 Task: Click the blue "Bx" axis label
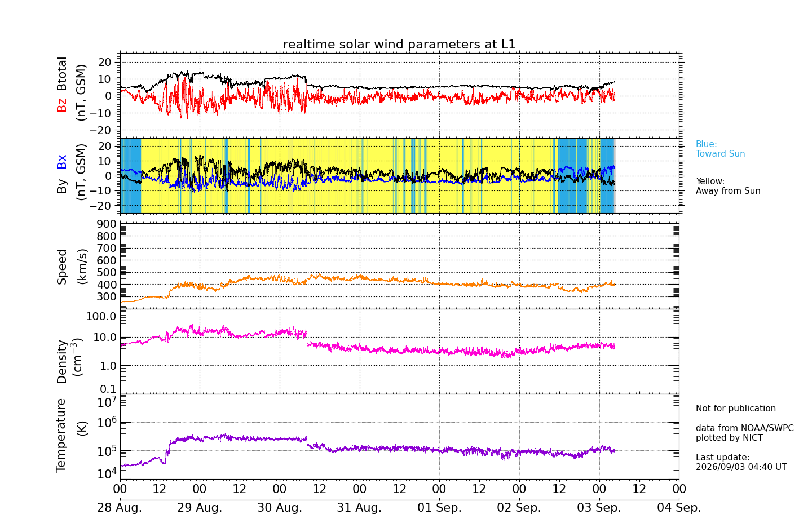[62, 162]
